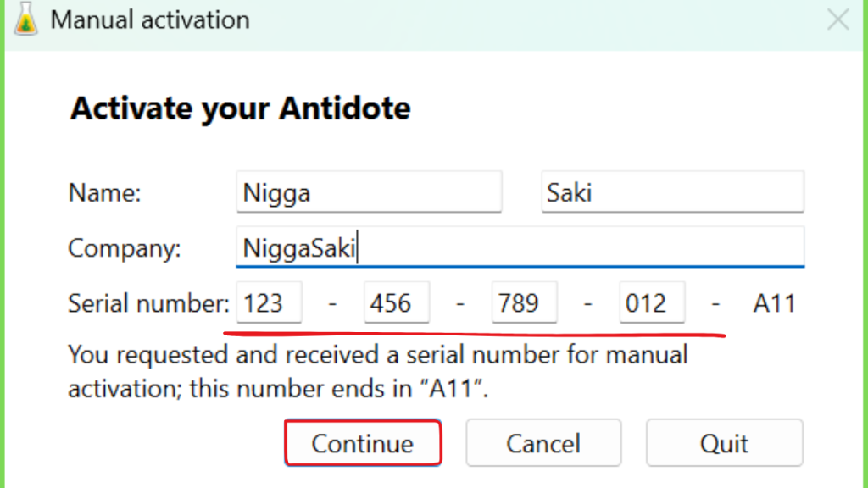Click the manual activation explanation paragraph
This screenshot has width=868, height=488.
click(x=377, y=371)
